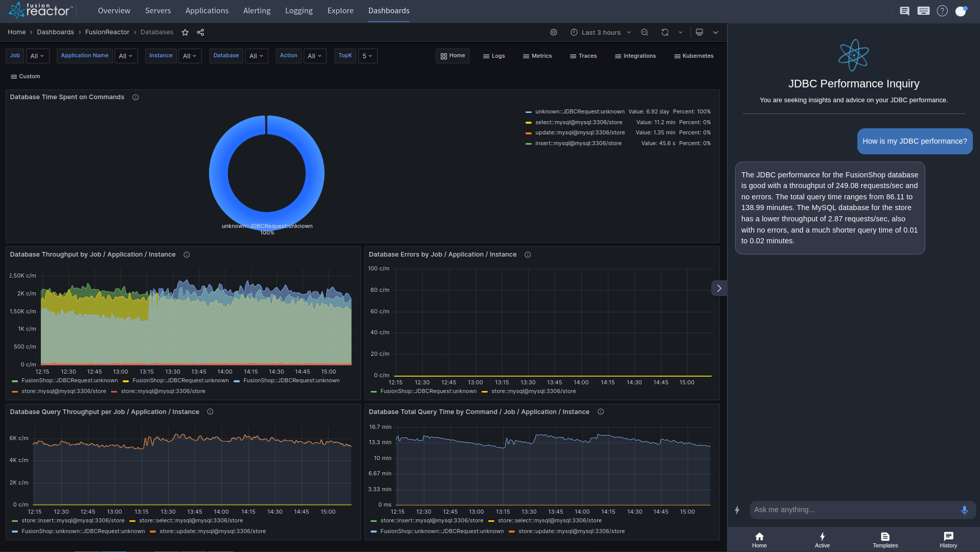This screenshot has height=552, width=980.
Task: Open the Dashboards menu
Action: pyautogui.click(x=389, y=11)
